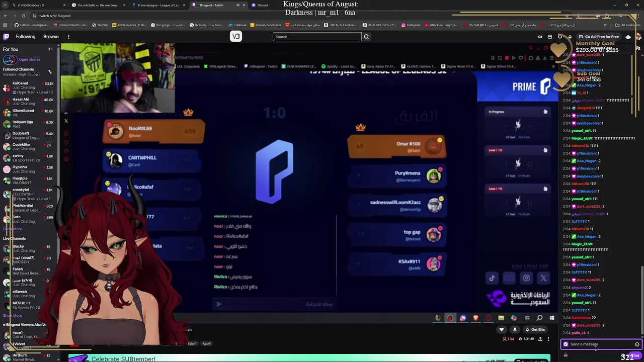Open KaiCenat's channel in the sidebar
The height and width of the screenshot is (362, 644).
pos(28,88)
